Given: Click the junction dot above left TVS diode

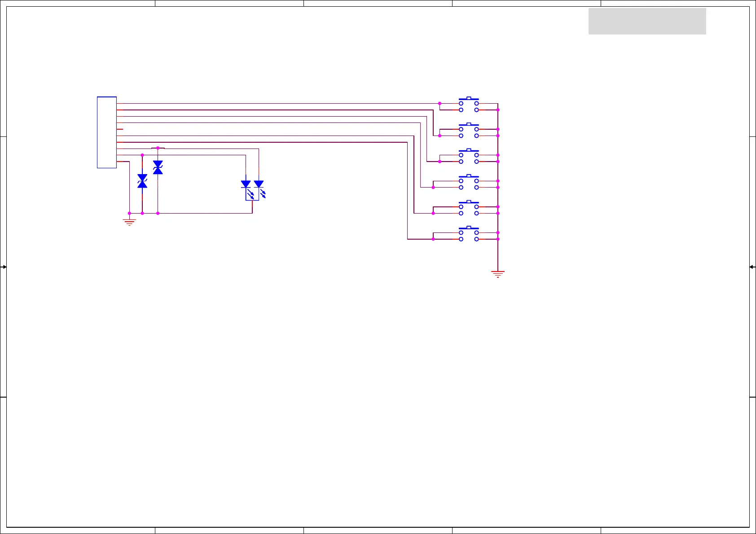Looking at the screenshot, I should [142, 155].
